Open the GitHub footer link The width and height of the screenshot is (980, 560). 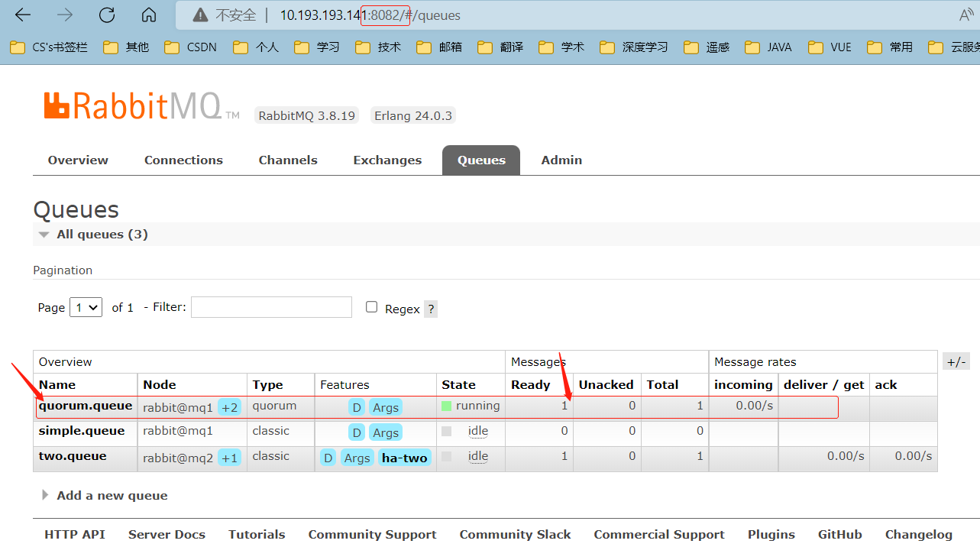click(x=840, y=535)
